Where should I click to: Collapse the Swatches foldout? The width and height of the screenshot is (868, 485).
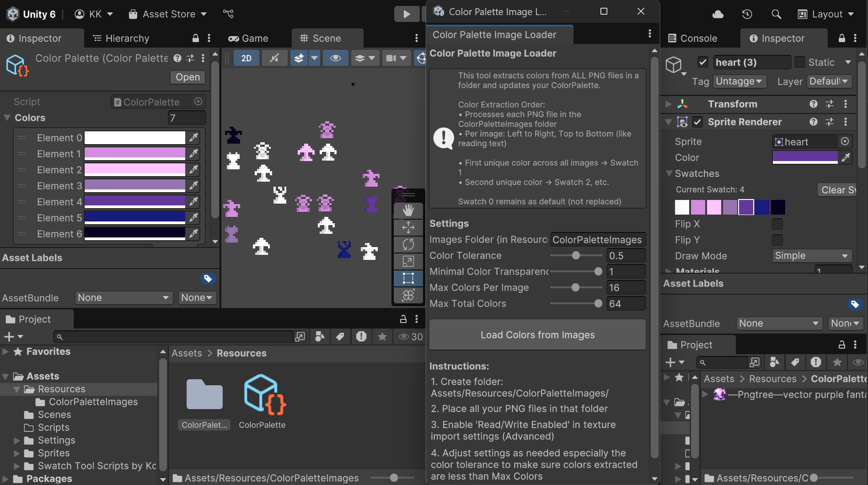tap(669, 173)
